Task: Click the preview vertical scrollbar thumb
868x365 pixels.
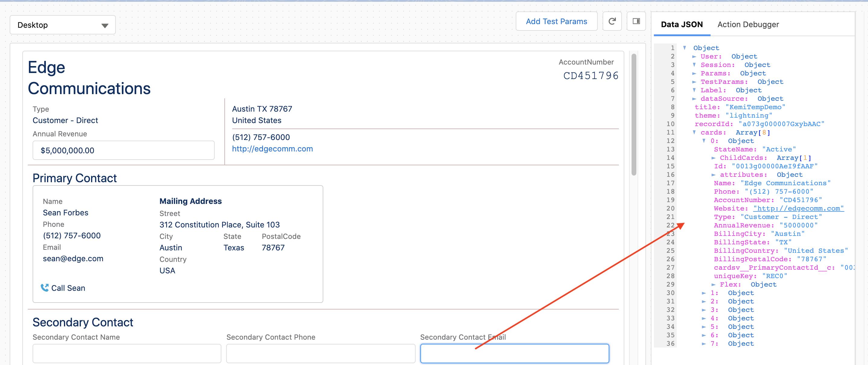Action: (x=634, y=115)
